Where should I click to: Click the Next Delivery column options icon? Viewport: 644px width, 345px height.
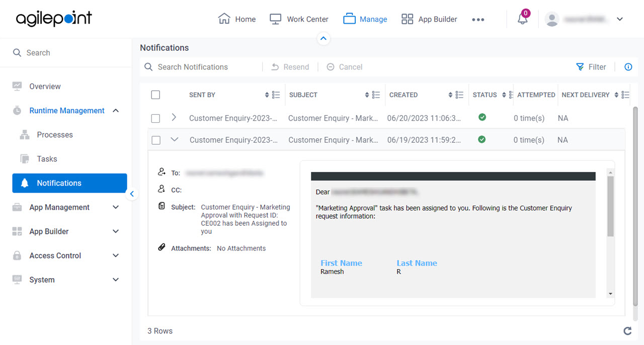coord(625,95)
